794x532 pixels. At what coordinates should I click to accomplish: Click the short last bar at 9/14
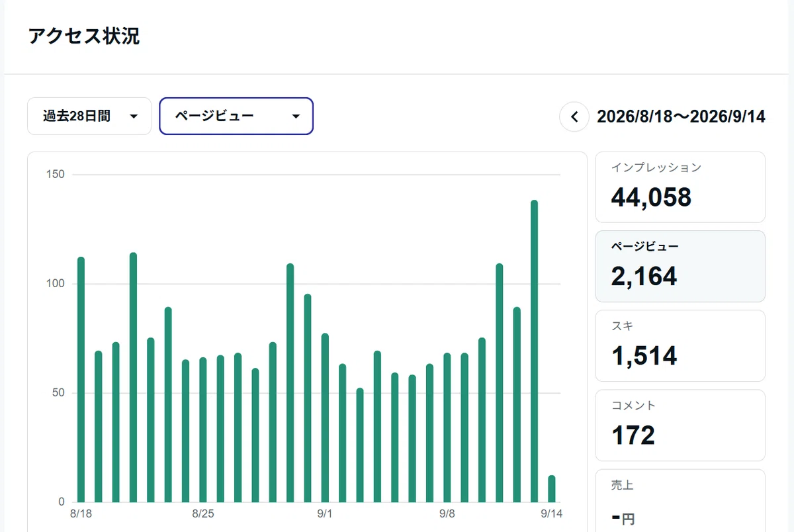tap(552, 488)
